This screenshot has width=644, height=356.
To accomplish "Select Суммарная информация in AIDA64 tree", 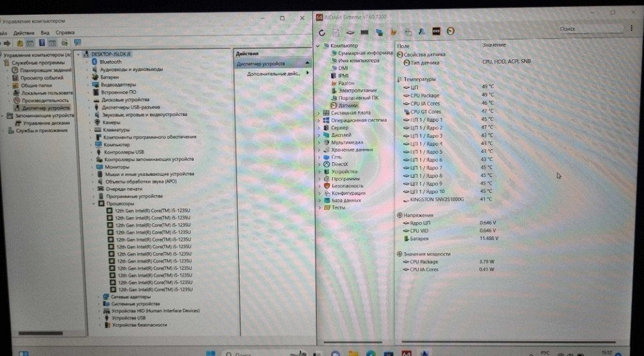I will click(x=365, y=53).
